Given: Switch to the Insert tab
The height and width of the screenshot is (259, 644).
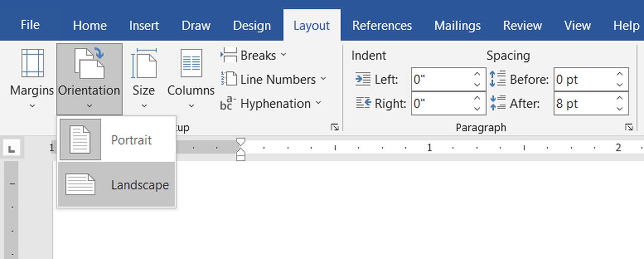Looking at the screenshot, I should coord(144,25).
